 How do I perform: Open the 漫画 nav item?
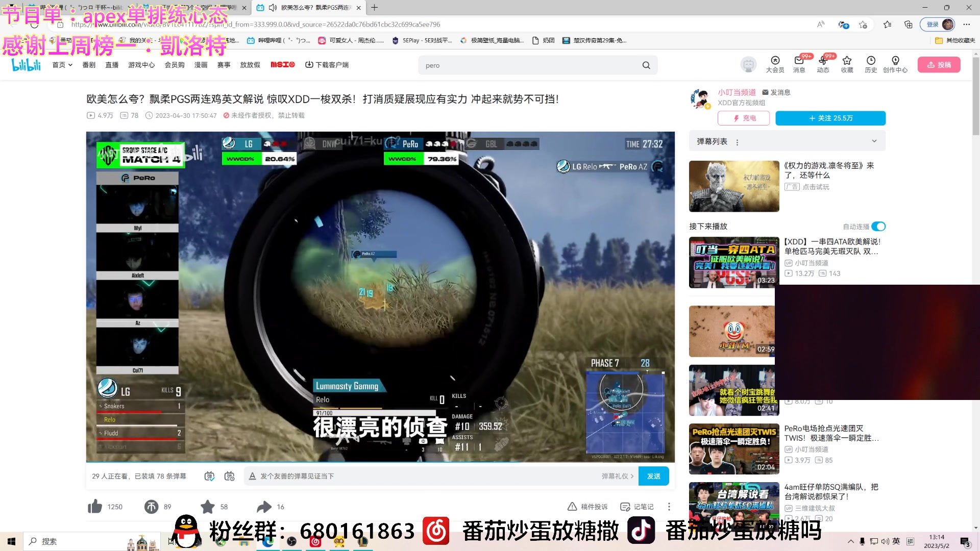point(201,65)
